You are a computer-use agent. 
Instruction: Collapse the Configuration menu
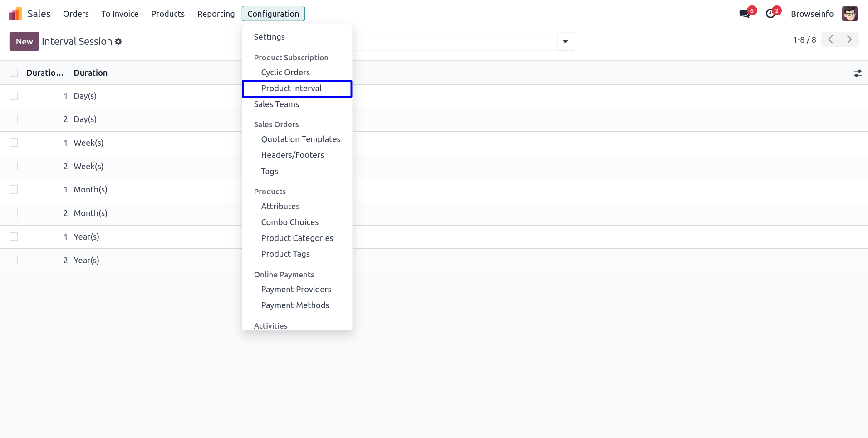273,14
